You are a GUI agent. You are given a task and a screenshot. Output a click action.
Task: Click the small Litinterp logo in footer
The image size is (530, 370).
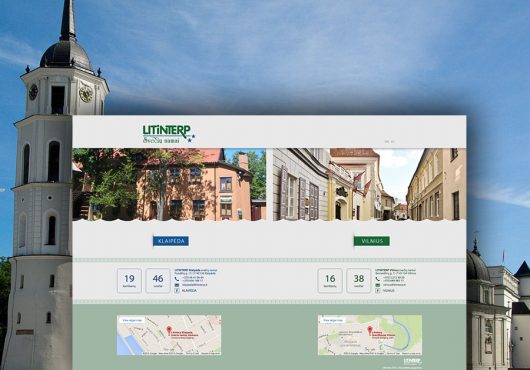click(x=413, y=361)
